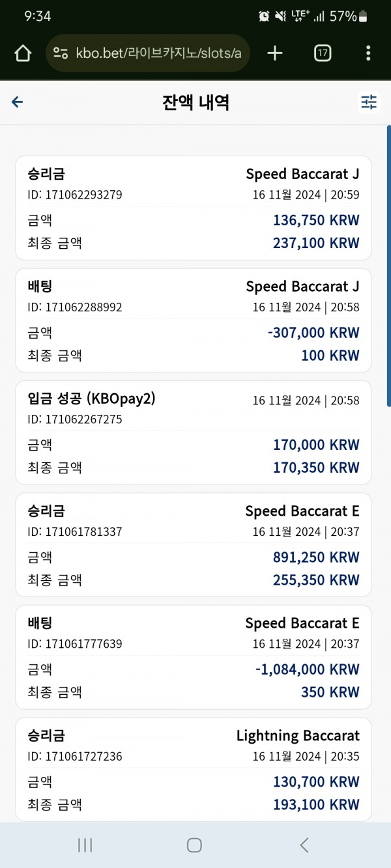
Task: Open Speed Baccarat E win of 891,250 KRW
Action: [x=194, y=545]
